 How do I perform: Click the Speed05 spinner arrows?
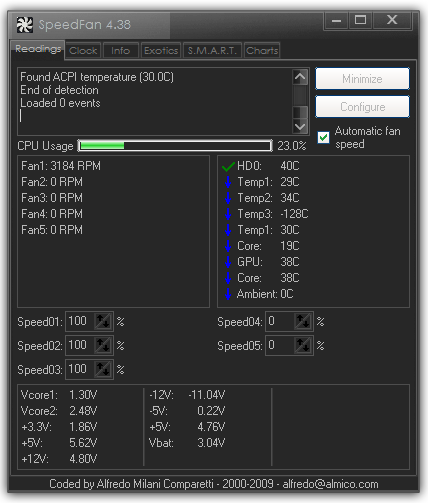pyautogui.click(x=303, y=345)
